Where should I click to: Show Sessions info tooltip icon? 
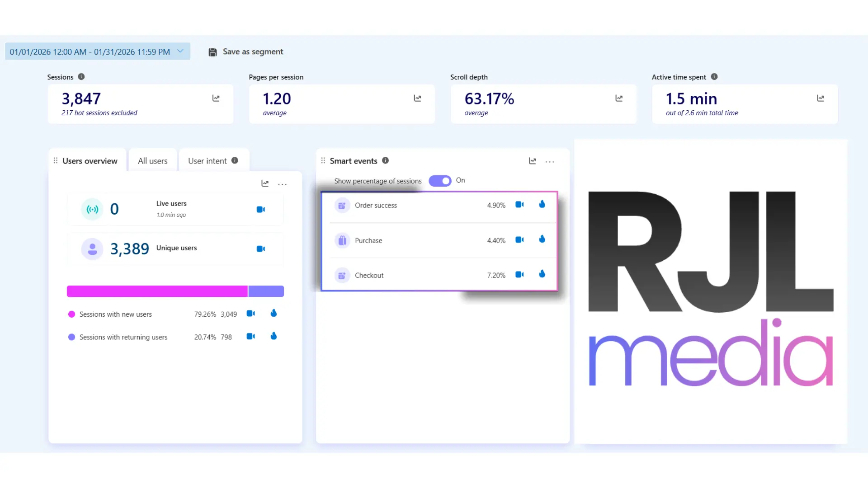(x=81, y=77)
